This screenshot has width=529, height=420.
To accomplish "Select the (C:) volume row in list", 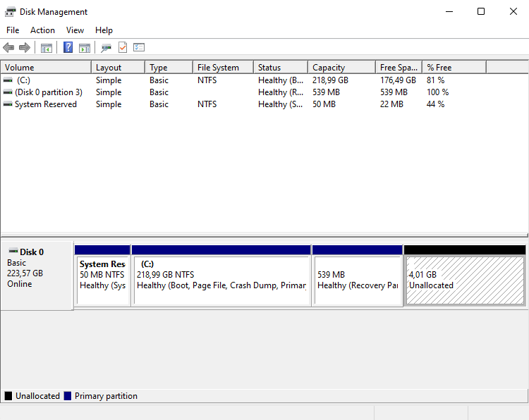I will tap(23, 80).
